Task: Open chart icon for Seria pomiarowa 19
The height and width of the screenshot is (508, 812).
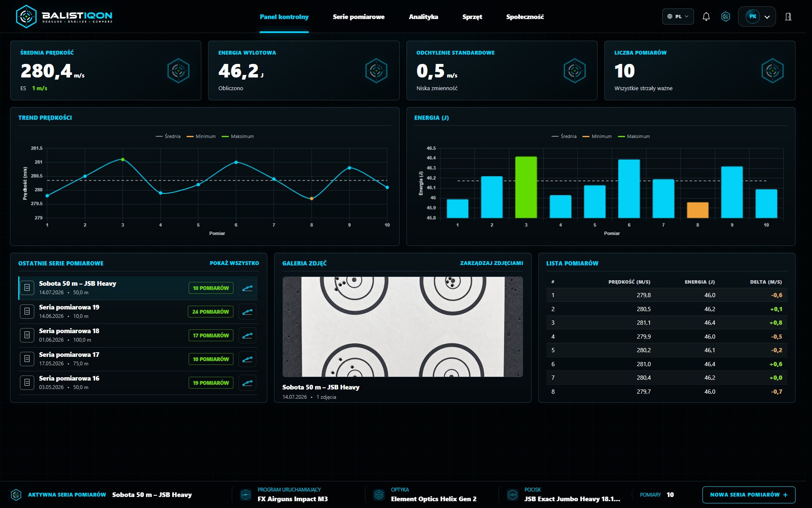Action: (x=247, y=312)
